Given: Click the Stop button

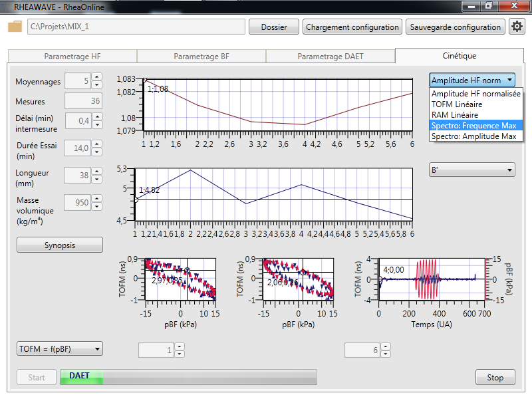Looking at the screenshot, I should [495, 377].
